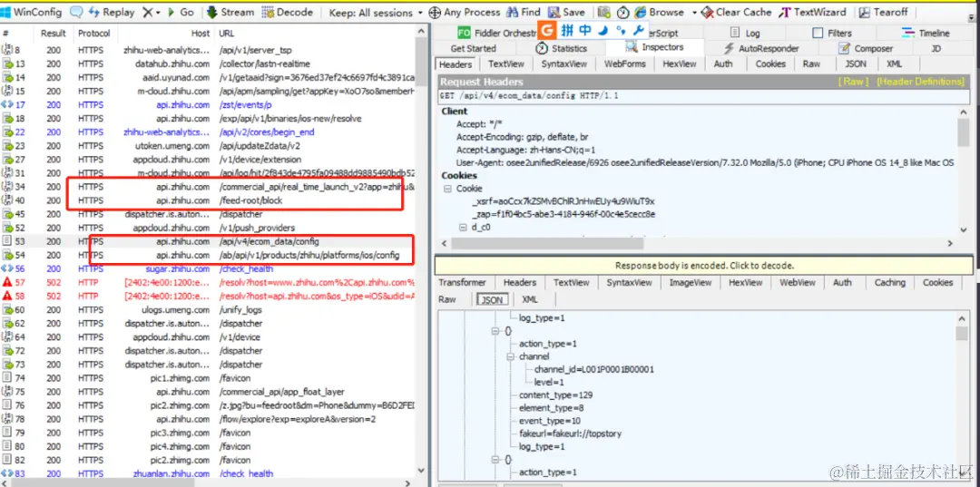Click the Sogou input method logo icon
This screenshot has height=487, width=980.
(x=548, y=29)
